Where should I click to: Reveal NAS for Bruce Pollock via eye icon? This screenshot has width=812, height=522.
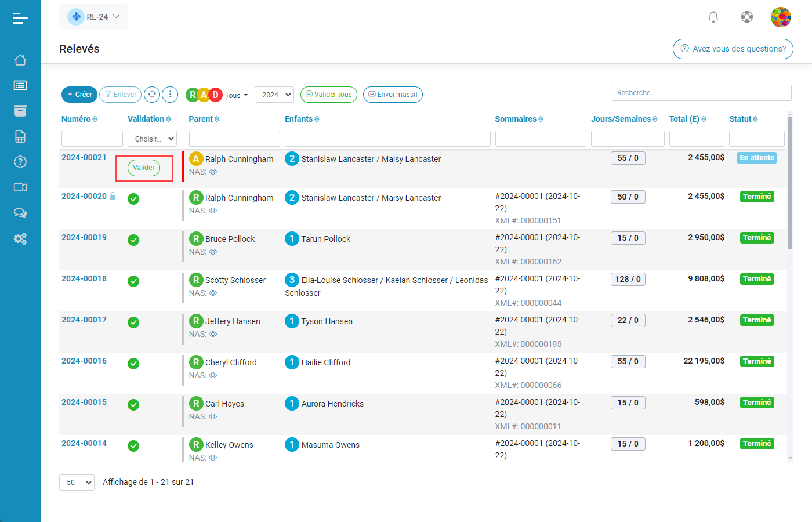point(213,252)
